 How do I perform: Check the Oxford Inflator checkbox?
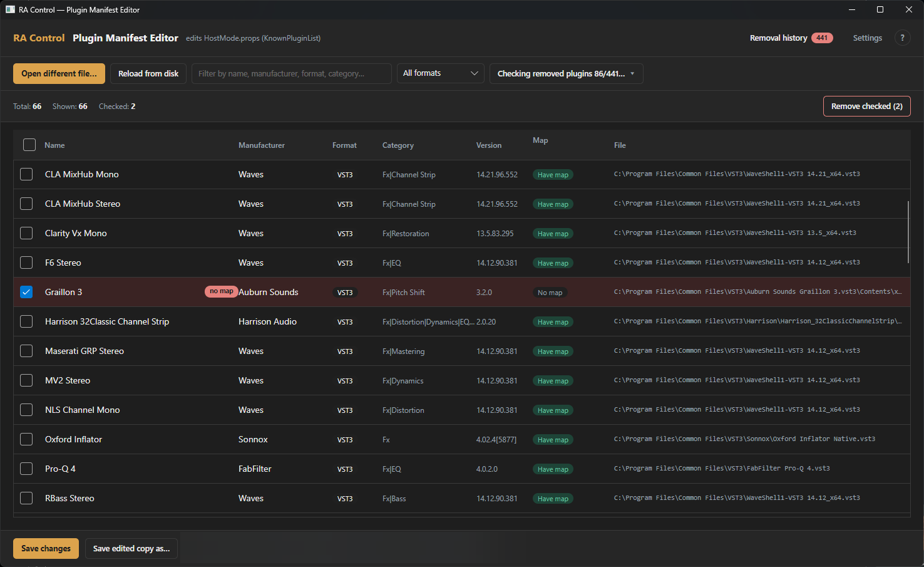point(26,439)
